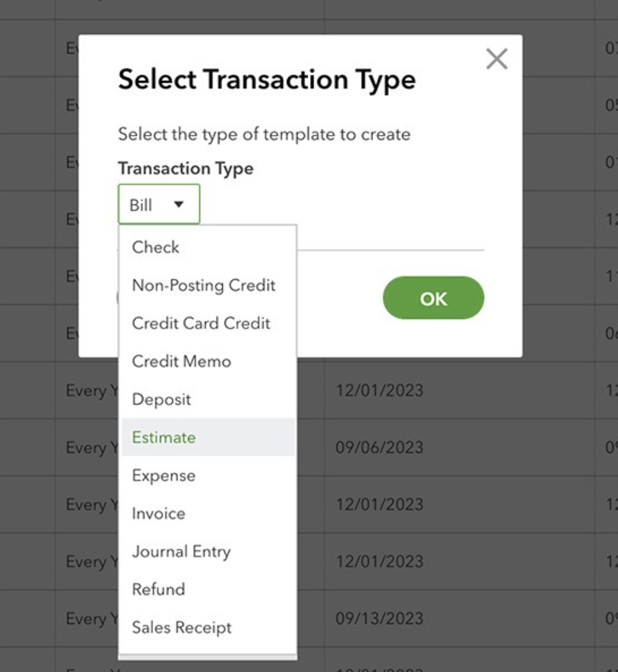Click the 09/13/2023 date cell

[x=379, y=619]
